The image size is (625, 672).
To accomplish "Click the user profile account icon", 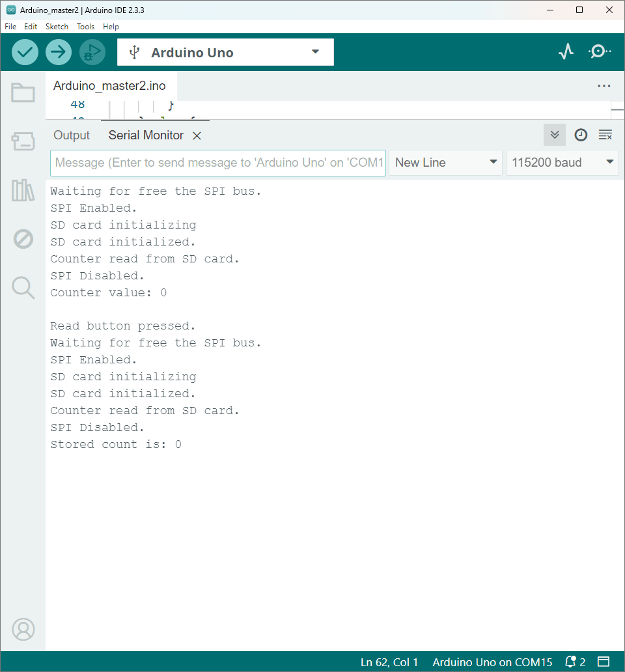I will point(23,629).
